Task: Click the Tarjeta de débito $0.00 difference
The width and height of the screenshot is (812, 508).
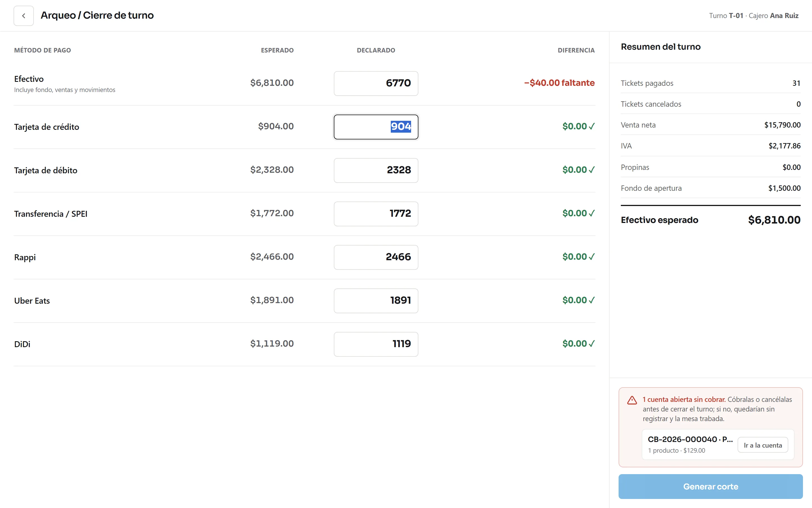Action: click(579, 170)
